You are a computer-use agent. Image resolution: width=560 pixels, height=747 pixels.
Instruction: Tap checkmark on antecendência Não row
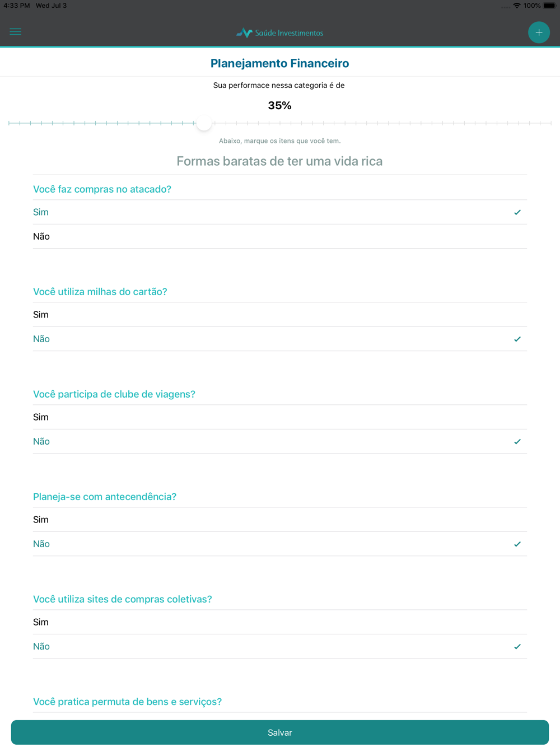point(517,544)
